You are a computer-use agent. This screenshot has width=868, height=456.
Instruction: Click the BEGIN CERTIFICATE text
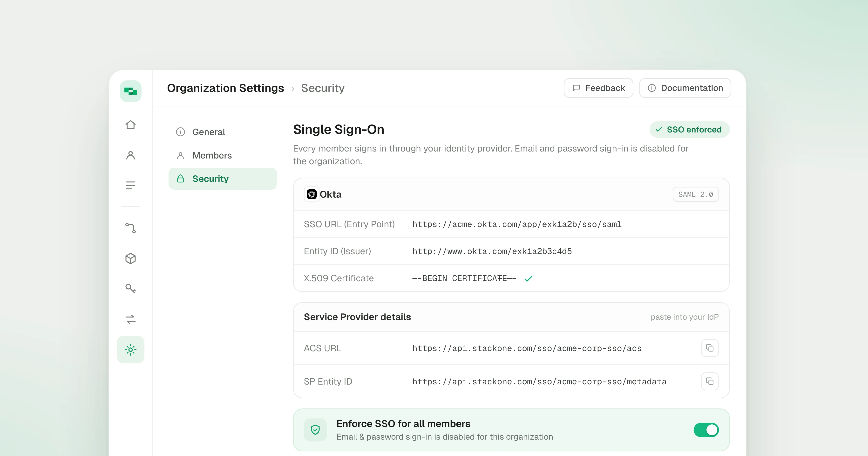click(x=464, y=278)
